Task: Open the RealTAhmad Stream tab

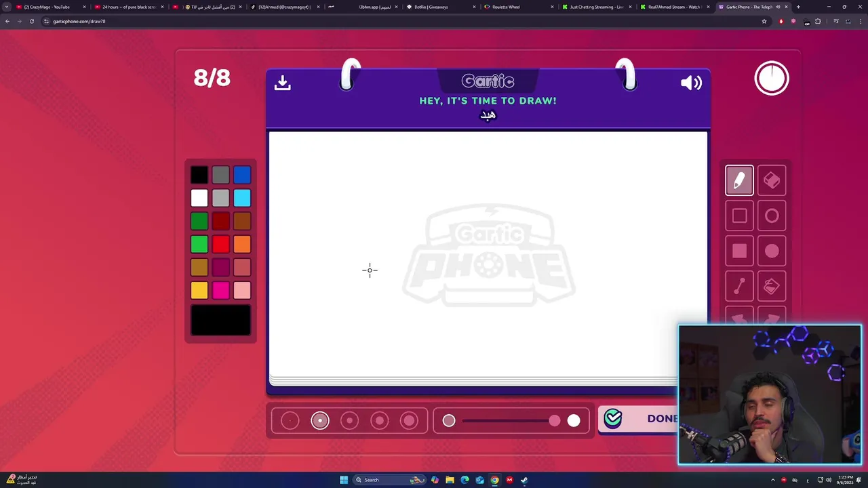Action: coord(674,7)
